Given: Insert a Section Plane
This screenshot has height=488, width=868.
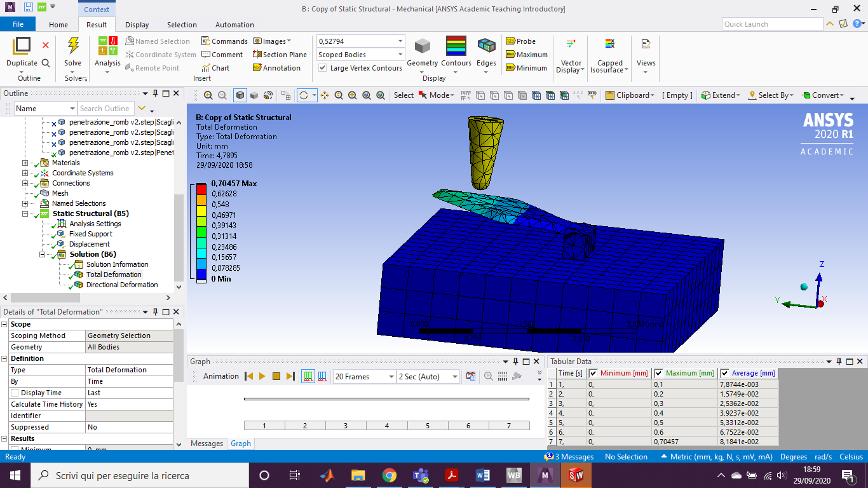Looking at the screenshot, I should 280,55.
